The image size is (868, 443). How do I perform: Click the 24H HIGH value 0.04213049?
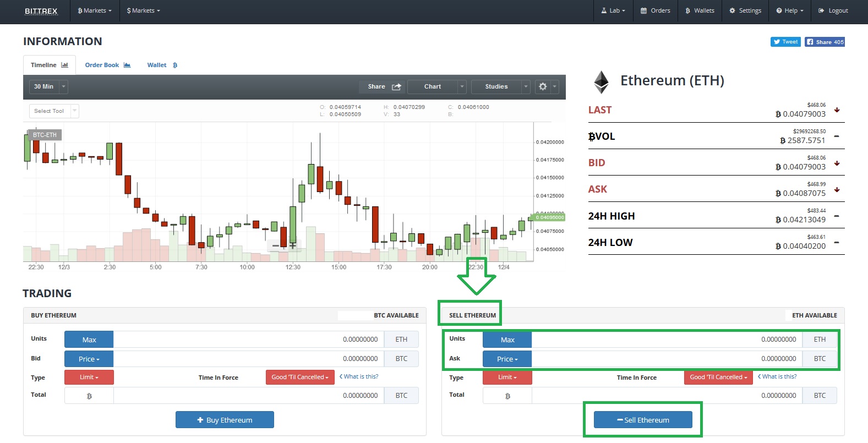[x=800, y=220]
